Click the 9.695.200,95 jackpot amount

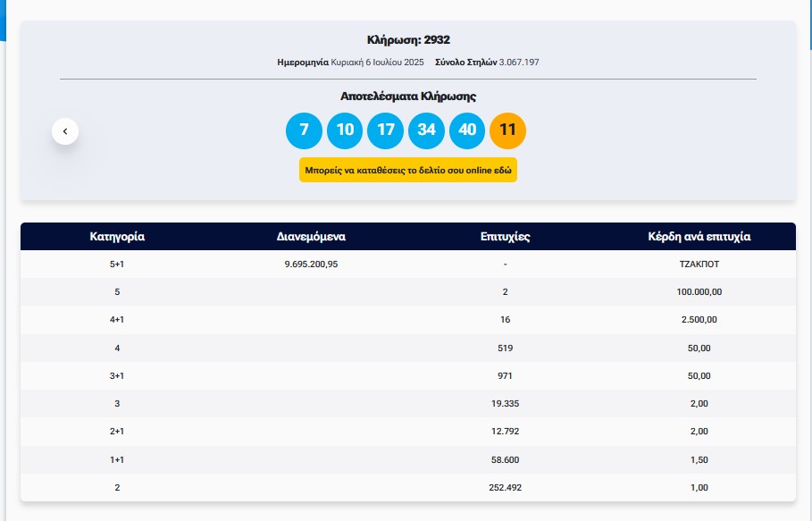tap(311, 265)
